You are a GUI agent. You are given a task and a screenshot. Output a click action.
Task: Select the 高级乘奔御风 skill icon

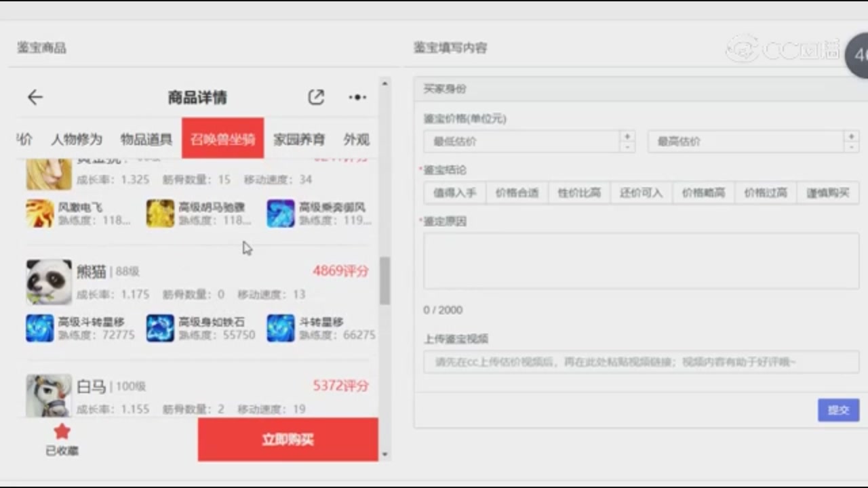pos(281,213)
